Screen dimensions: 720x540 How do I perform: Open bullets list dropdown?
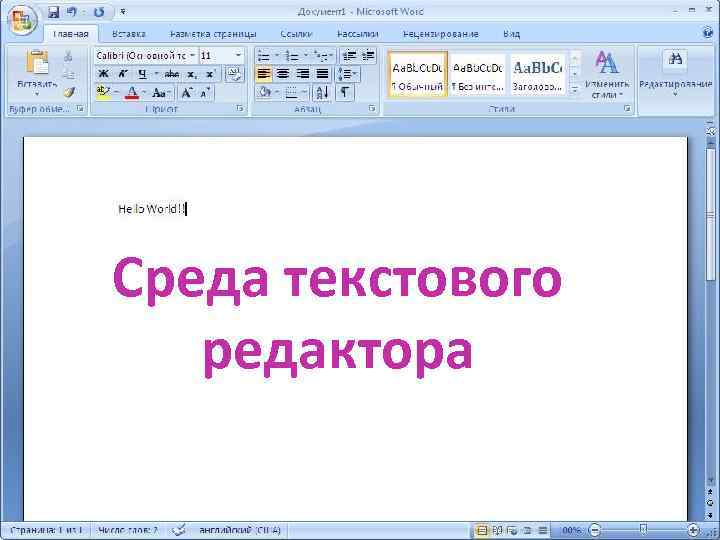[x=277, y=56]
